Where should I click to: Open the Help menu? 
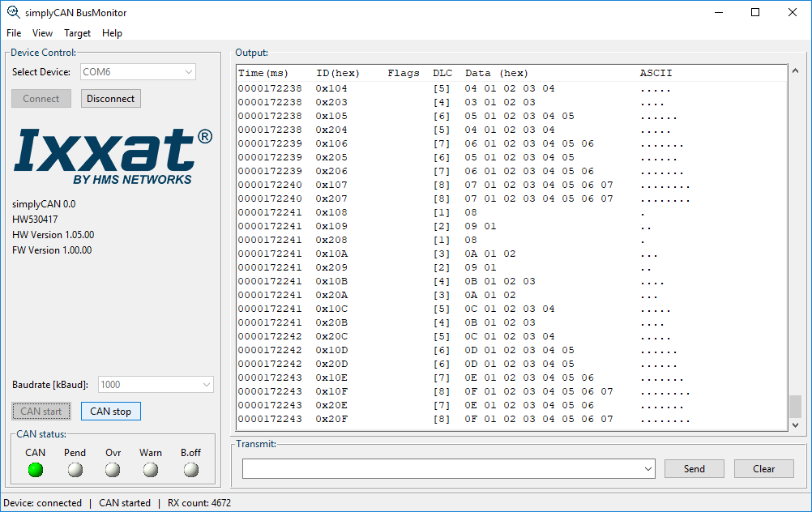(112, 33)
